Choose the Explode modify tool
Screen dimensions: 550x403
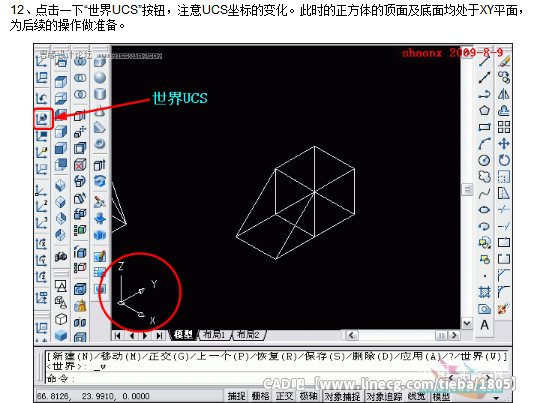pyautogui.click(x=504, y=309)
